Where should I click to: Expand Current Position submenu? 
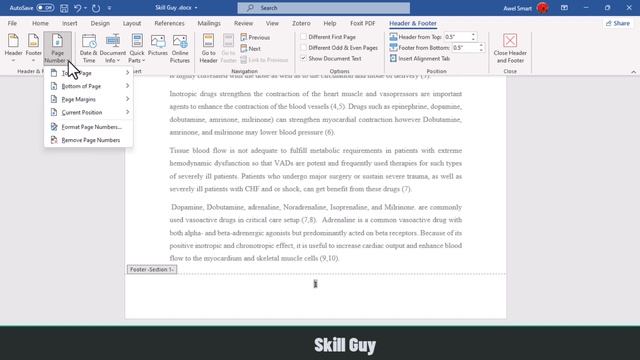[89, 112]
